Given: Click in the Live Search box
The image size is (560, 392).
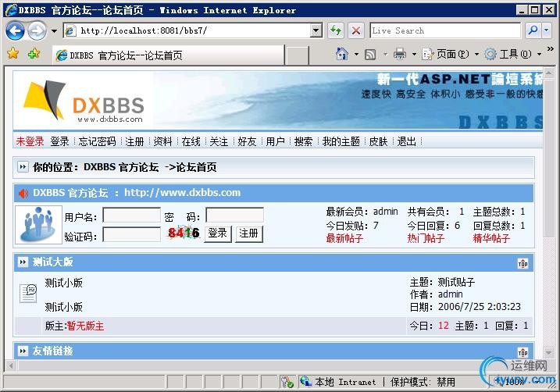Looking at the screenshot, I should click(445, 30).
